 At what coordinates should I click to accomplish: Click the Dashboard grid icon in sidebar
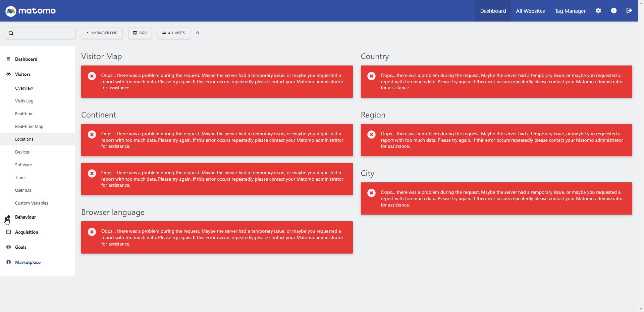[9, 59]
